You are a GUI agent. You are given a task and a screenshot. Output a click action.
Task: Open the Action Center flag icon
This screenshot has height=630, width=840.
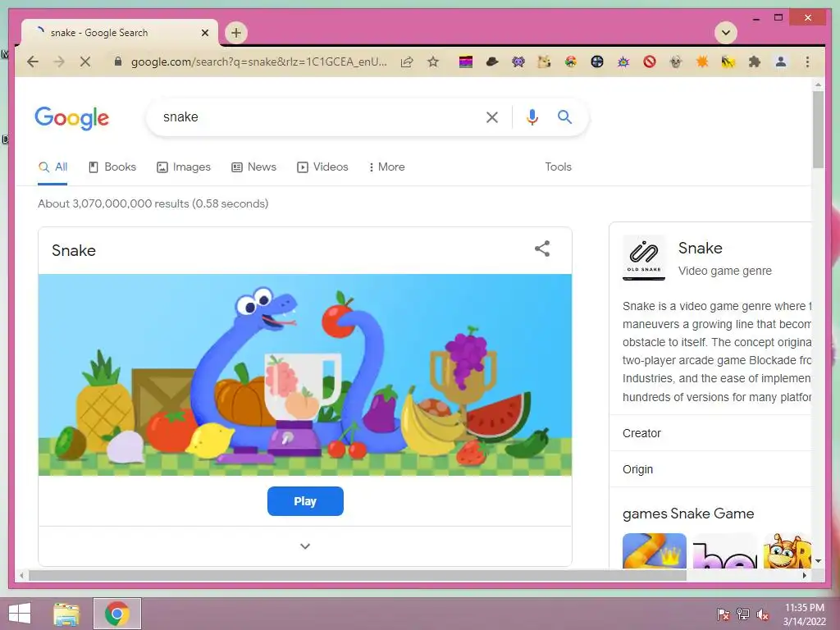(724, 614)
